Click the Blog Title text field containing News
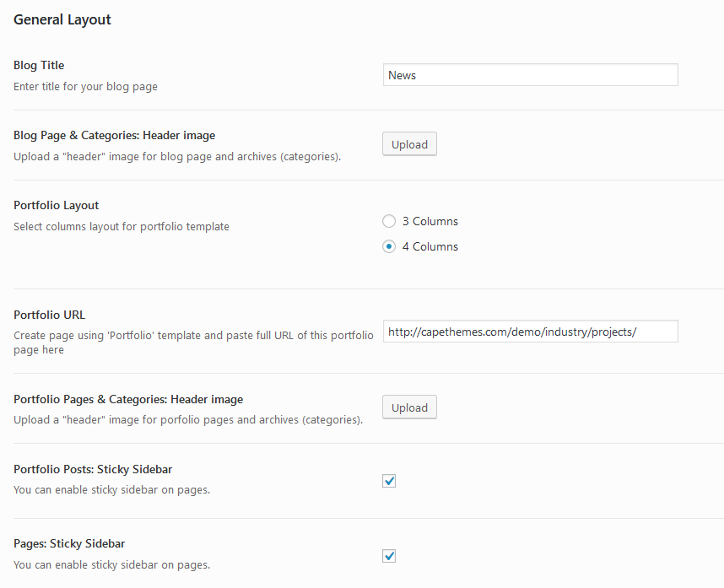 [x=530, y=75]
